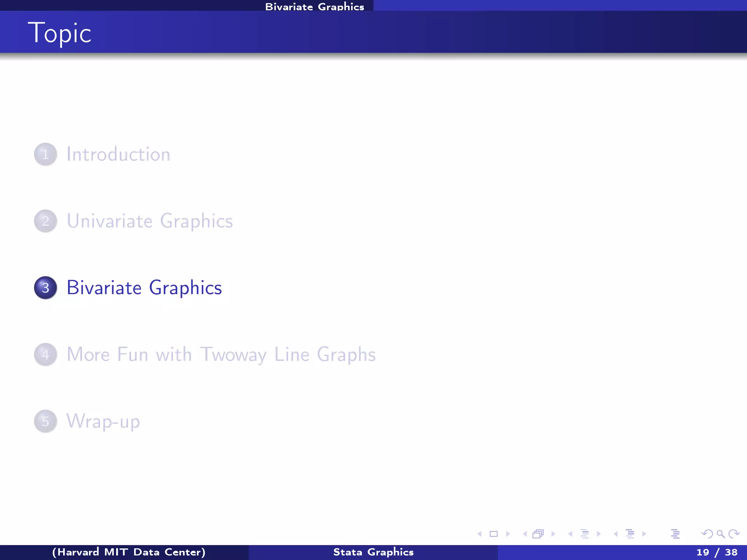Click the number 4 section bullet

click(x=46, y=354)
